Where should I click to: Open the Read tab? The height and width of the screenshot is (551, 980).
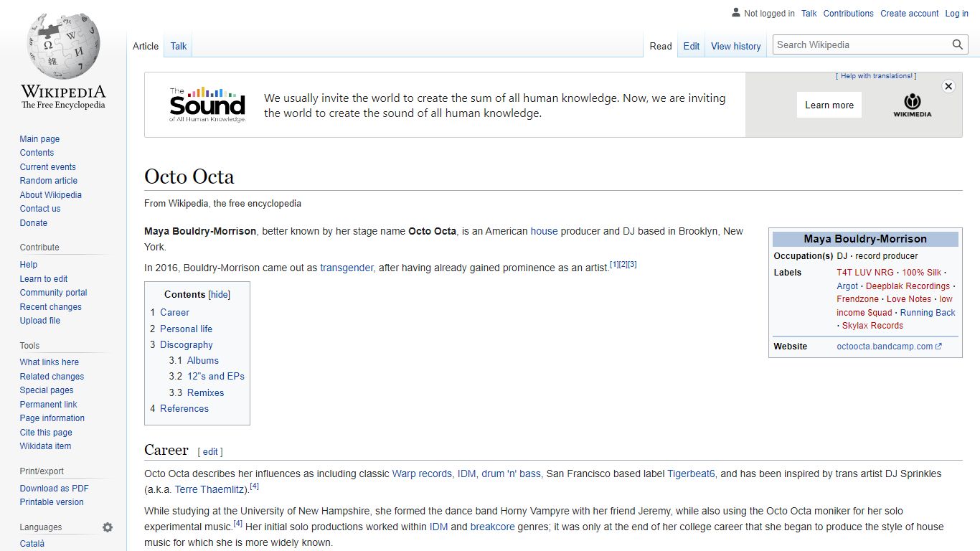661,46
